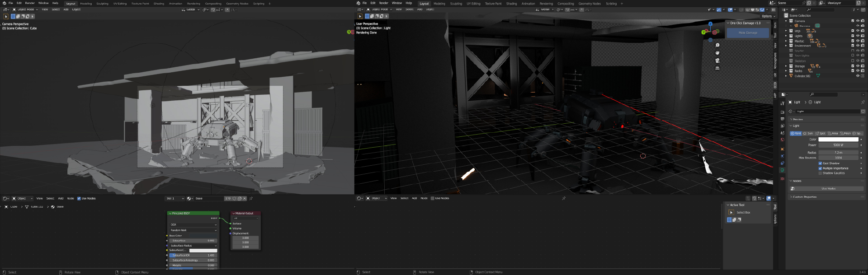Viewport: 868px width, 275px height.
Task: Choose the Spot light type
Action: pos(820,133)
